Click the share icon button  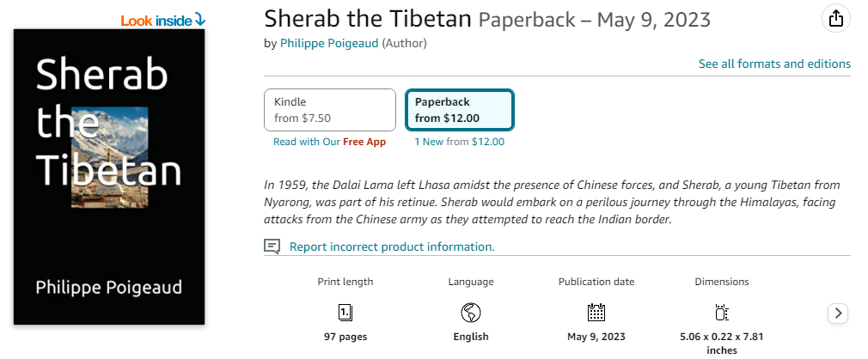[836, 19]
